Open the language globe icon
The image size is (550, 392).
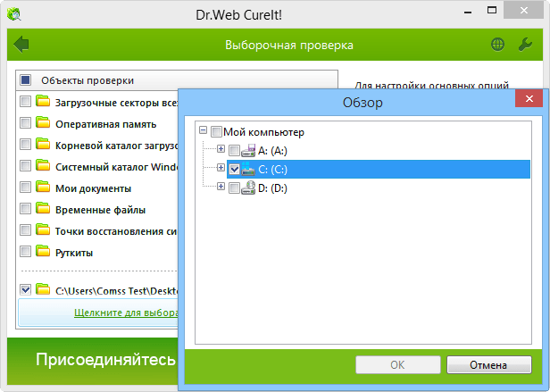[497, 45]
